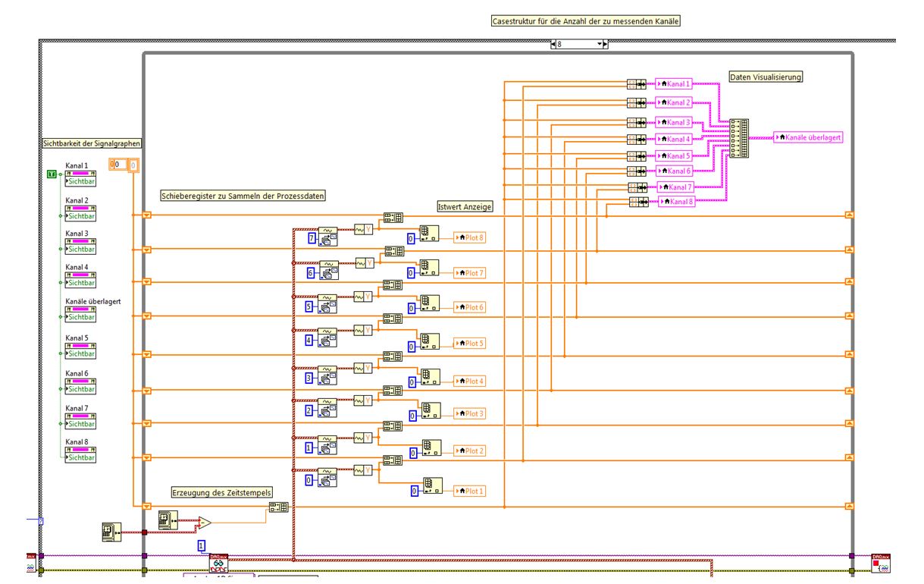
Task: Click the Kanal 6 local variable
Action: coord(674,171)
